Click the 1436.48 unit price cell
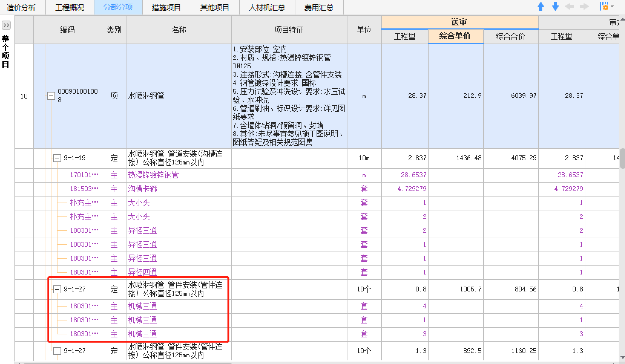Image resolution: width=625 pixels, height=364 pixels. [x=456, y=158]
